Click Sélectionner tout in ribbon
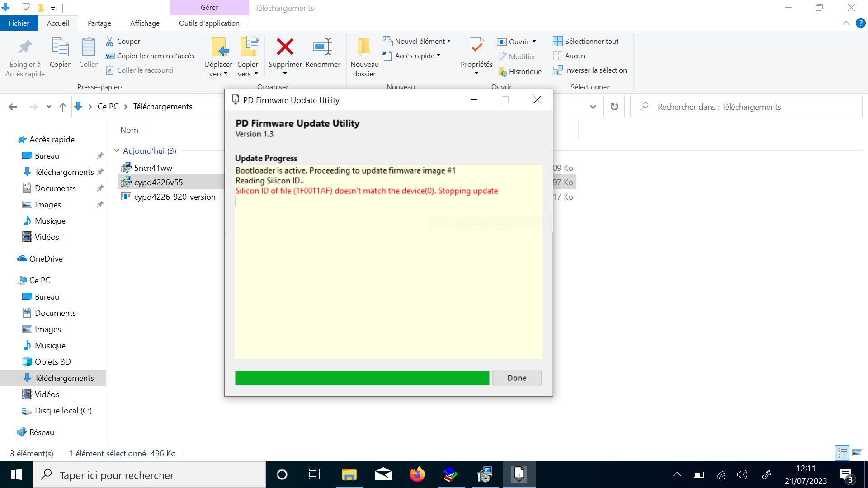Image resolution: width=868 pixels, height=488 pixels. (x=586, y=41)
